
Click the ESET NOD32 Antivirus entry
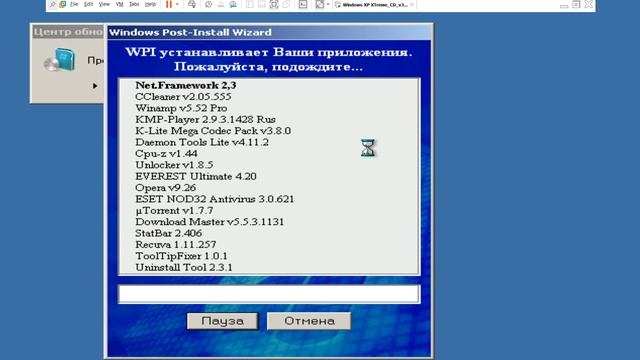[x=215, y=199]
